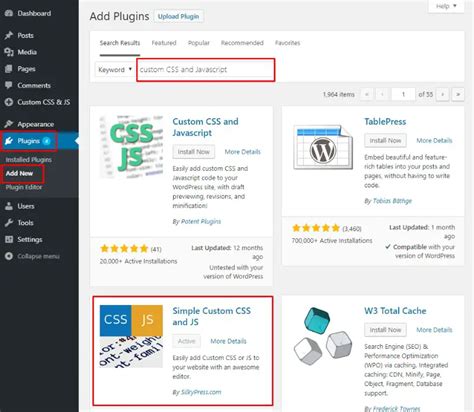Click the current page number field
The height and width of the screenshot is (412, 474).
coord(403,94)
